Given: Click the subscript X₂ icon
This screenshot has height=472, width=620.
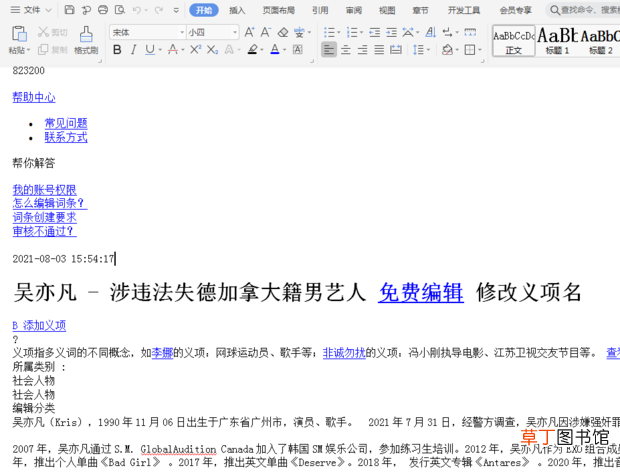Looking at the screenshot, I should click(x=212, y=49).
